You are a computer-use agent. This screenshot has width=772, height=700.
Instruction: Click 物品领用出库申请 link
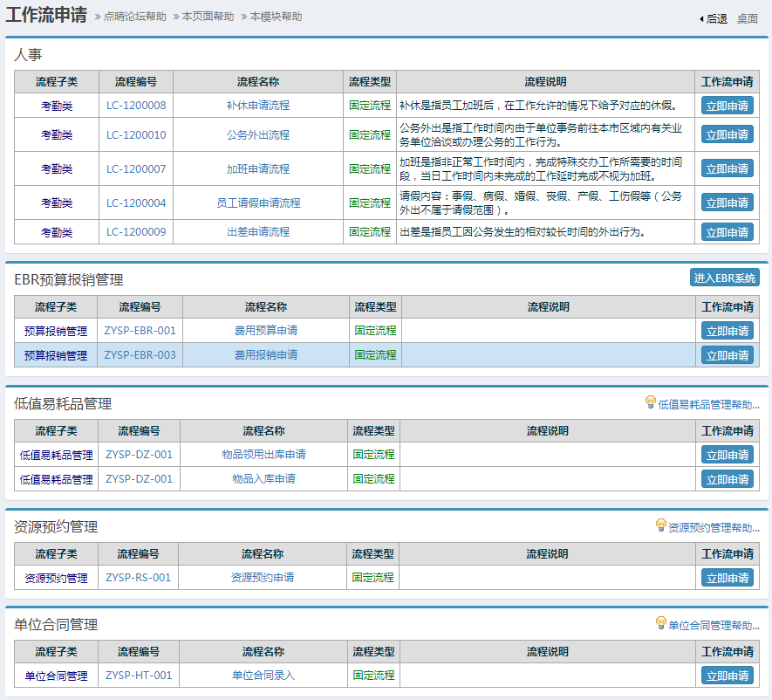click(263, 455)
